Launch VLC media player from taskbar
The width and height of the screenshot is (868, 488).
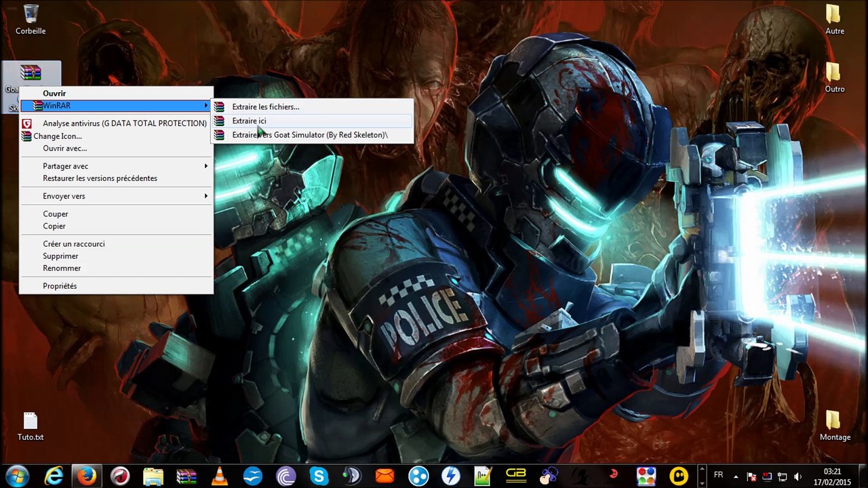(220, 476)
